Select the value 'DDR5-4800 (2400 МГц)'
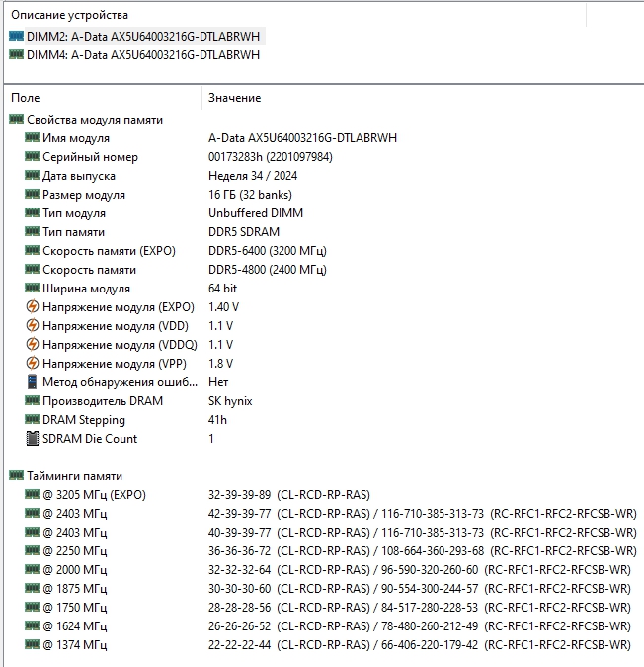Image resolution: width=644 pixels, height=667 pixels. (x=268, y=269)
